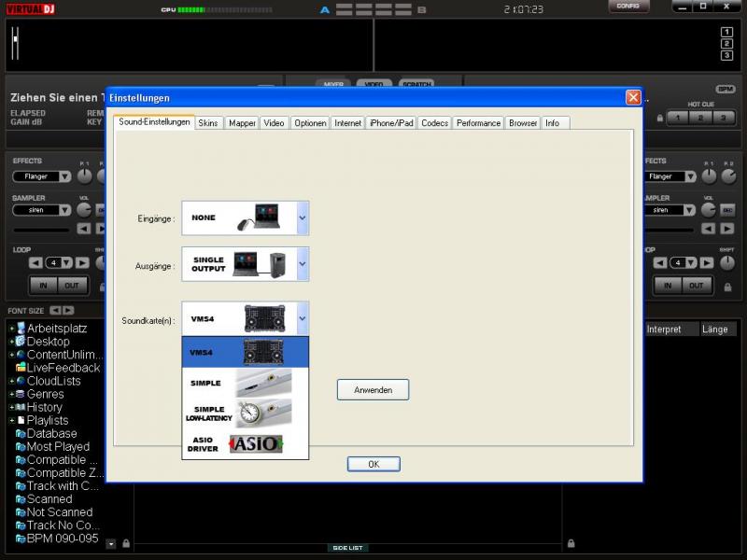Open the LiveFeedback folder
Viewport: 747px width, 560px height.
62,368
